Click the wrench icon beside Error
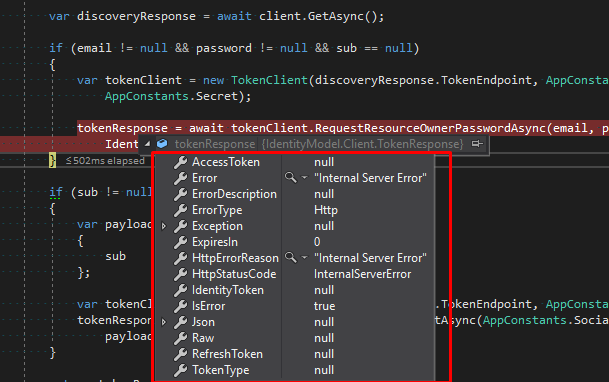Image resolution: width=609 pixels, height=382 pixels. (x=180, y=178)
